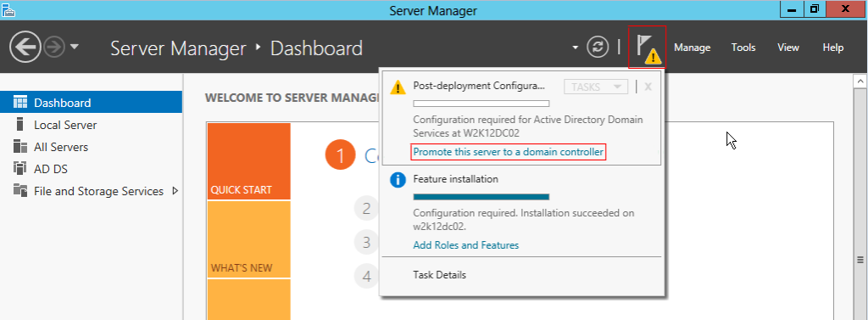868x320 pixels.
Task: Click the step 2 circle
Action: pos(366,209)
